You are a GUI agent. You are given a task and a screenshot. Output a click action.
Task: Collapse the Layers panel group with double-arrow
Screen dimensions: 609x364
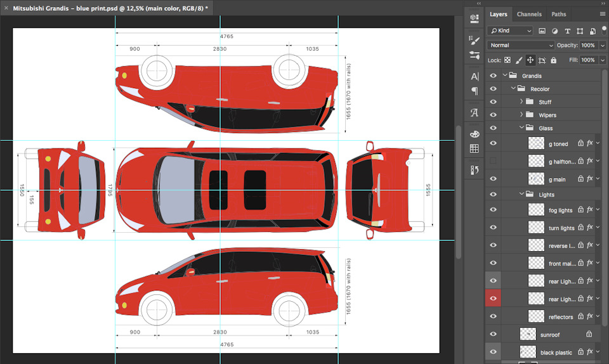(x=603, y=3)
